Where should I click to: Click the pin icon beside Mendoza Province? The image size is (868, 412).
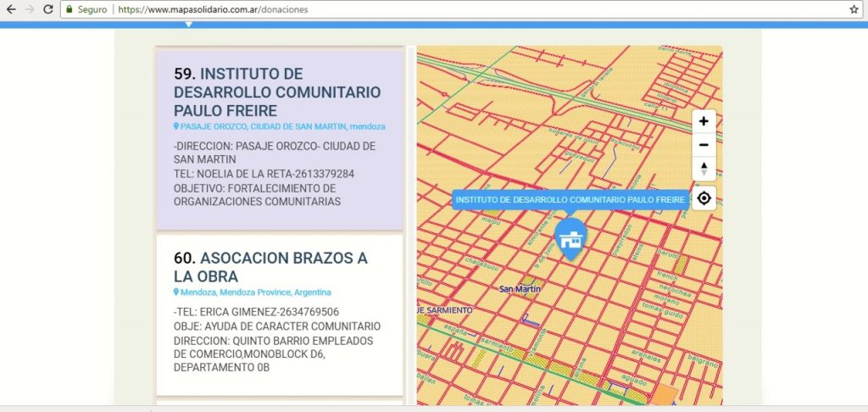pos(176,292)
